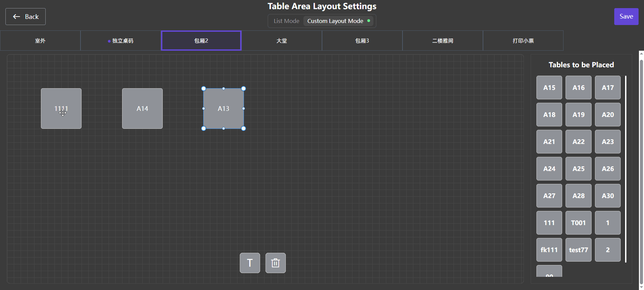Open the 独立桌码 area tab
The width and height of the screenshot is (644, 290).
pos(121,41)
